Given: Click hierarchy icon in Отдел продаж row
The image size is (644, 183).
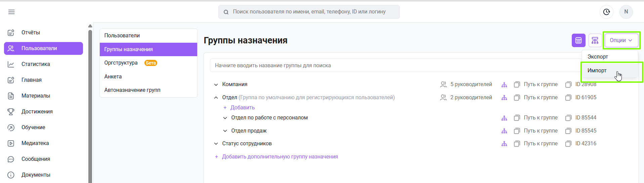Looking at the screenshot, I should 504,131.
